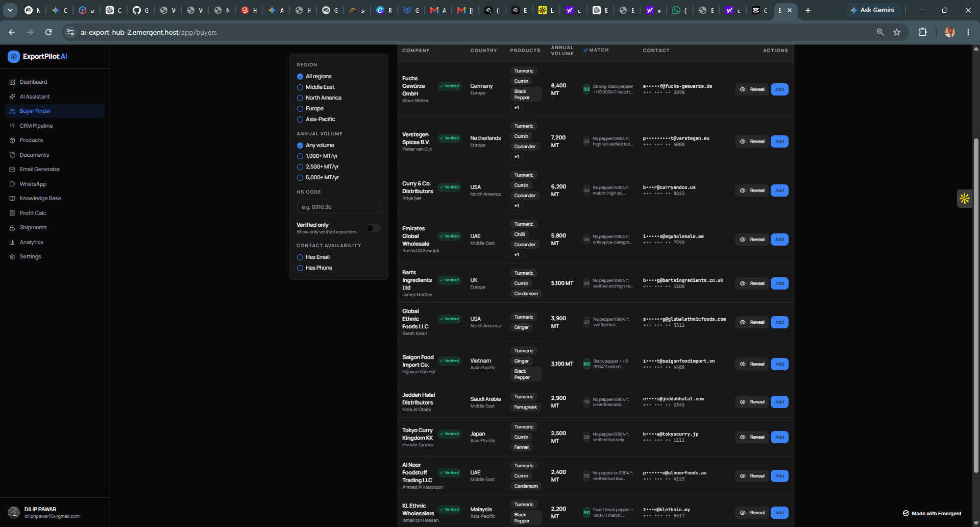Toggle the Verified only switch
The height and width of the screenshot is (527, 980).
tap(373, 228)
